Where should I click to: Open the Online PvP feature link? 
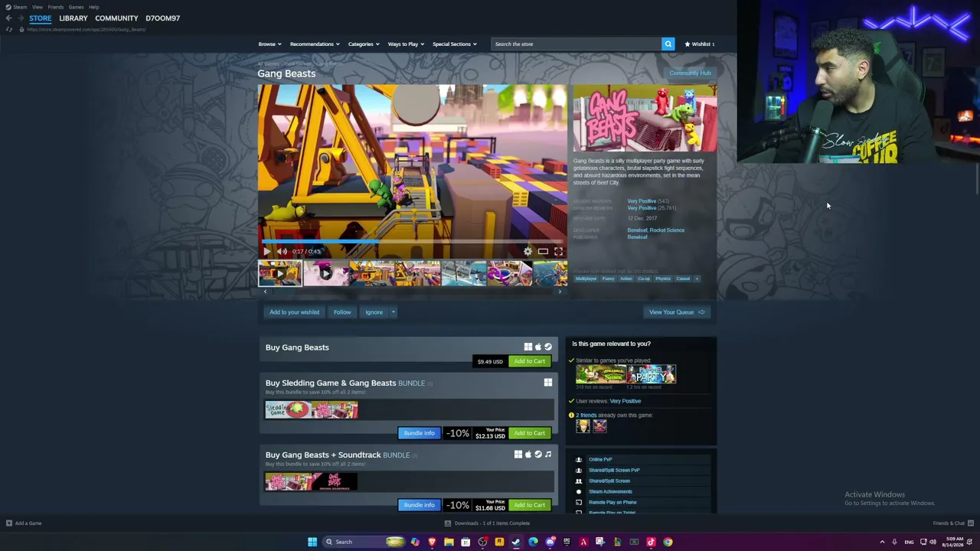pyautogui.click(x=600, y=459)
